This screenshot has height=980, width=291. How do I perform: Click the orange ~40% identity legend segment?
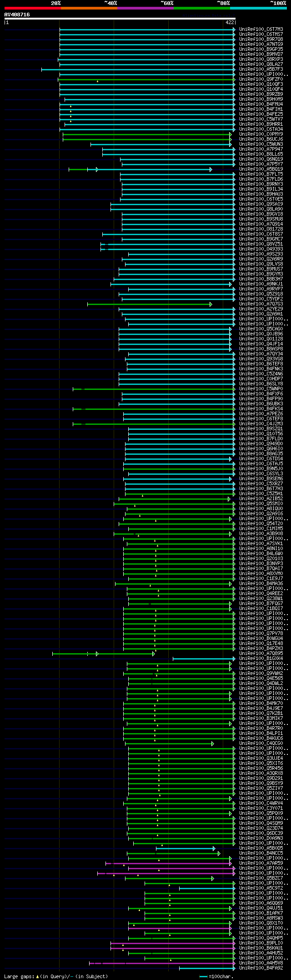(89, 8)
